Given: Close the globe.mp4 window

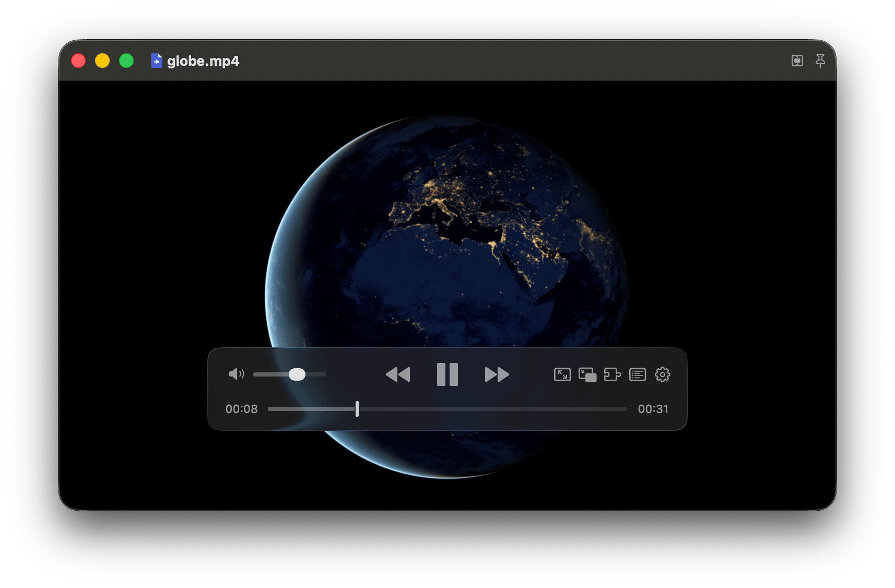Looking at the screenshot, I should (x=78, y=61).
